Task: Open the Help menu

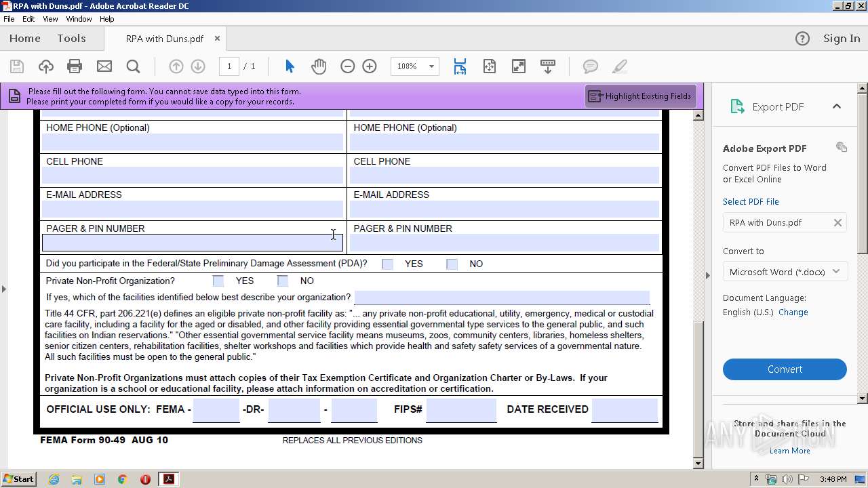Action: pyautogui.click(x=107, y=19)
